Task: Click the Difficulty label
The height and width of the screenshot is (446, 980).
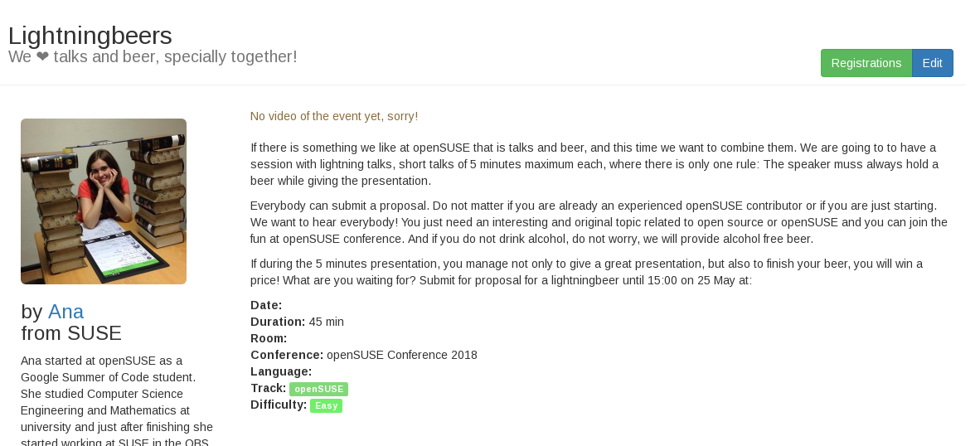Action: pyautogui.click(x=279, y=405)
